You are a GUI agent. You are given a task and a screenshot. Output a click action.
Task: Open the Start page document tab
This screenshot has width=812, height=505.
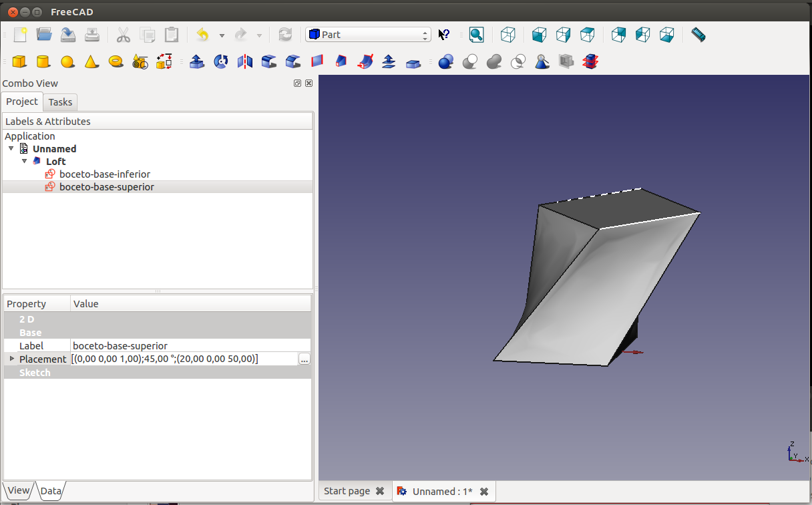347,491
